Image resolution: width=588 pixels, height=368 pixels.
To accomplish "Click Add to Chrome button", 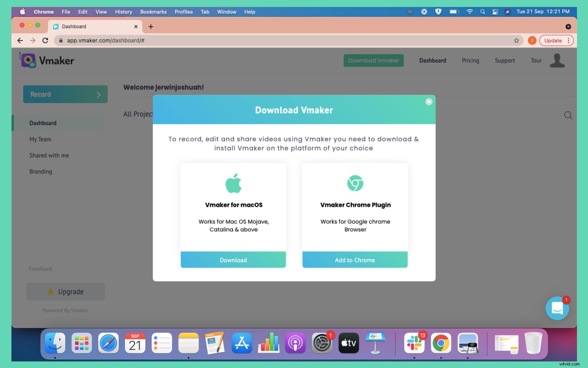I will click(x=355, y=260).
